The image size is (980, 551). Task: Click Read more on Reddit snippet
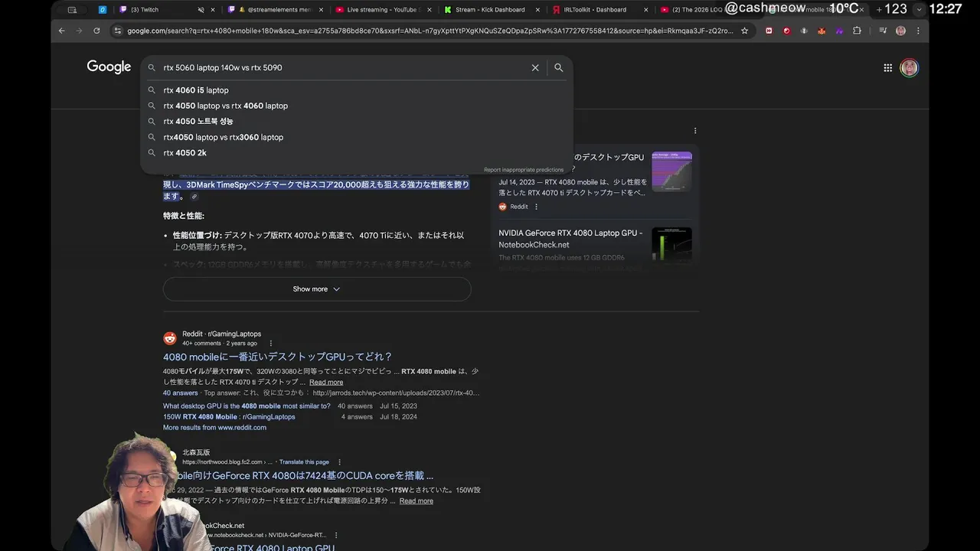coord(326,382)
